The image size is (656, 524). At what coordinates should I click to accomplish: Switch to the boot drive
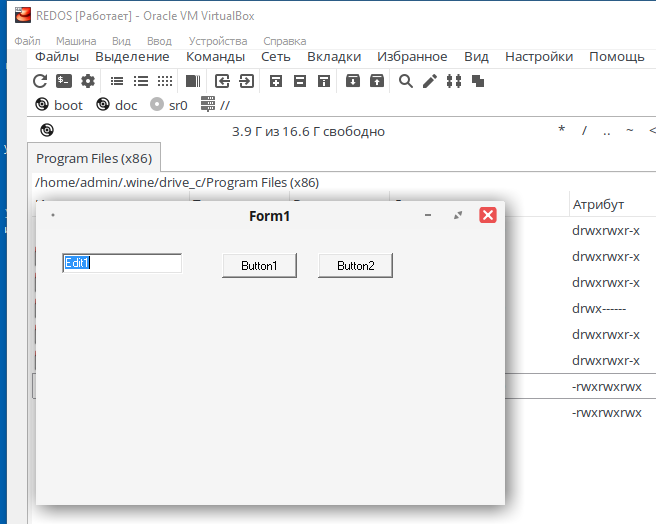coord(59,105)
